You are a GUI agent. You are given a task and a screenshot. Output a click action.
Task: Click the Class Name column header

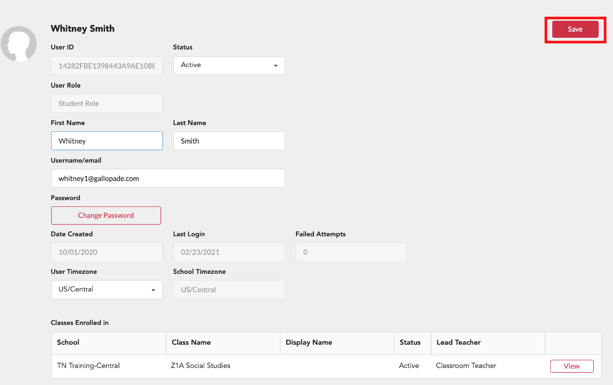click(x=223, y=343)
